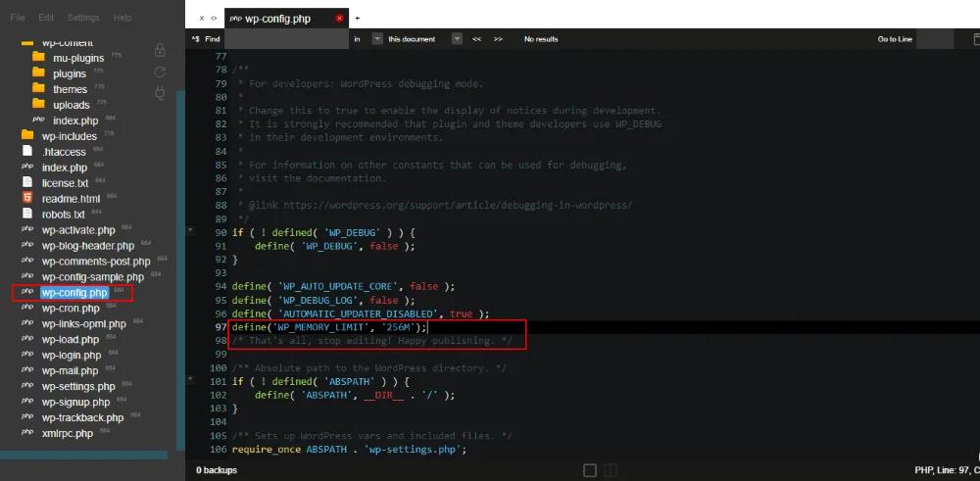Screen dimensions: 980x481
Task: Click the mu-plugins folder icon
Action: click(x=39, y=57)
